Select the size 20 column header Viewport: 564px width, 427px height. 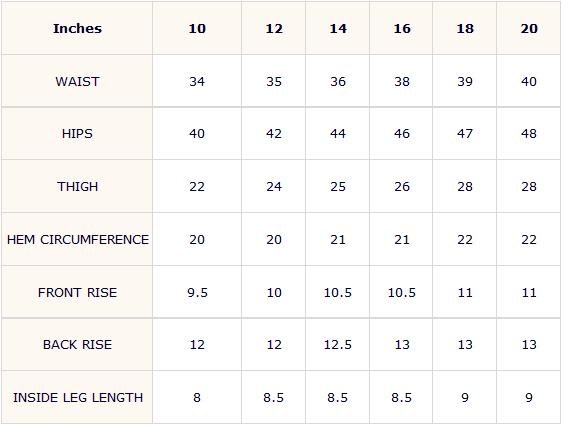[529, 28]
